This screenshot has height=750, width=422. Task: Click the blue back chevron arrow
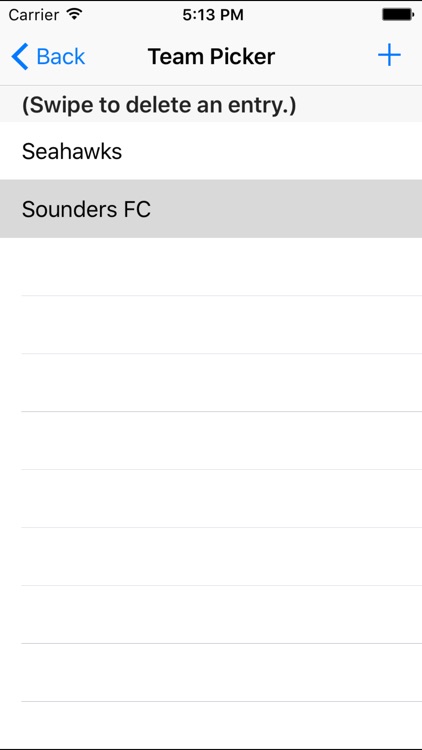pyautogui.click(x=20, y=56)
